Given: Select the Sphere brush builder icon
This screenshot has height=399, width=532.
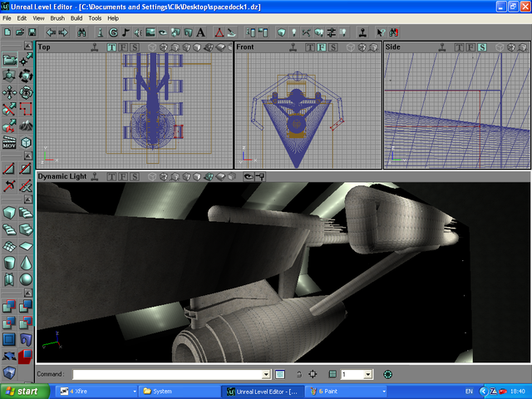Looking at the screenshot, I should (x=26, y=279).
